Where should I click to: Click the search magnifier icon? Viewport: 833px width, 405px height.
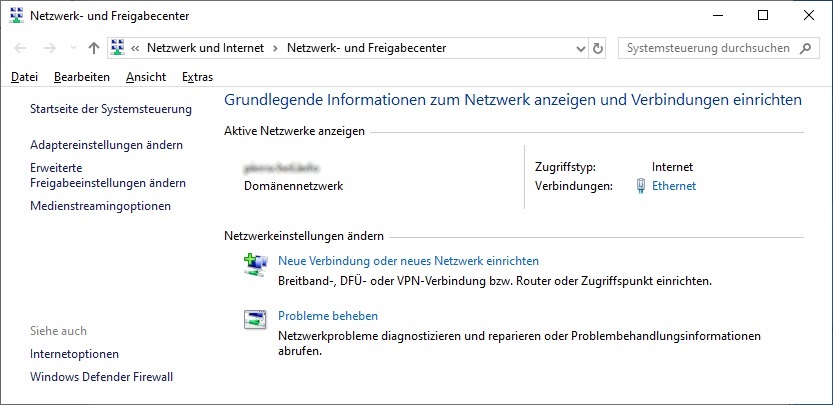click(x=806, y=48)
